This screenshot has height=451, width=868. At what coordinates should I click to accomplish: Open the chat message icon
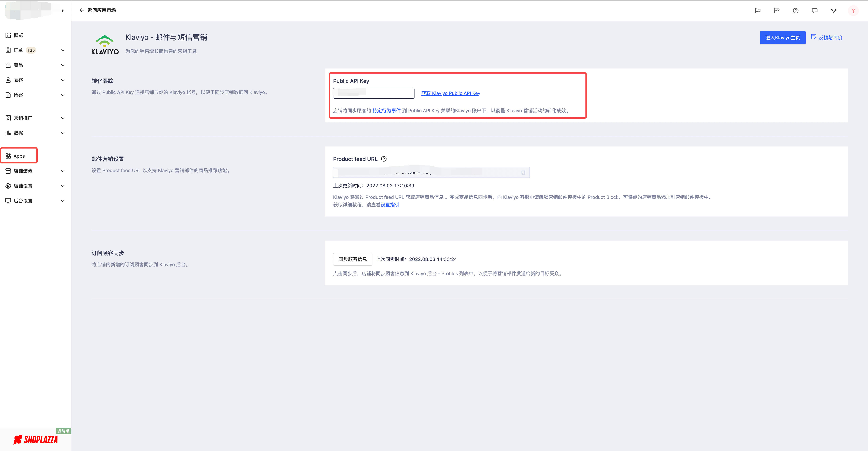point(815,11)
